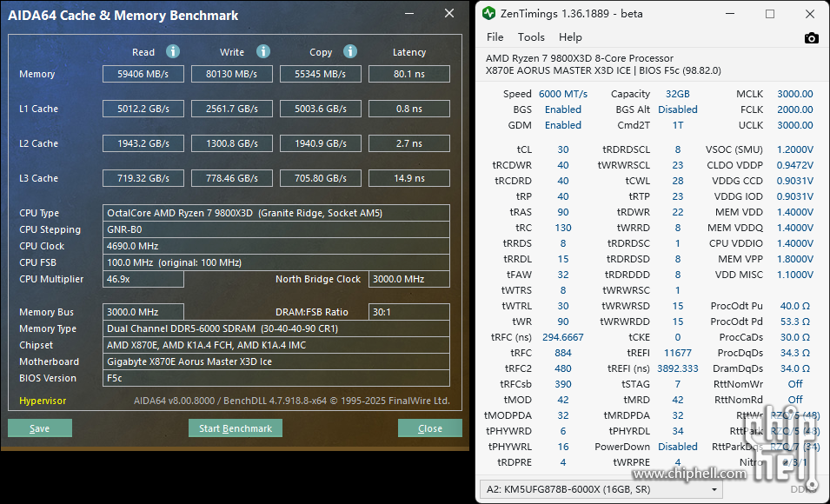Viewport: 830px width, 504px height.
Task: Click the info icon next to Copy
Action: (x=350, y=52)
